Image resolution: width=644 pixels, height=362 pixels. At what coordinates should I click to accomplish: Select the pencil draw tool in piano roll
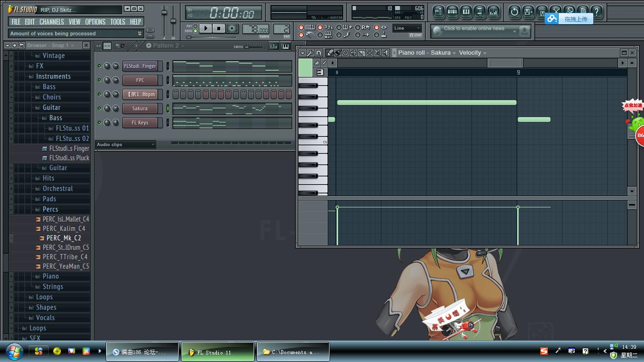pos(330,53)
